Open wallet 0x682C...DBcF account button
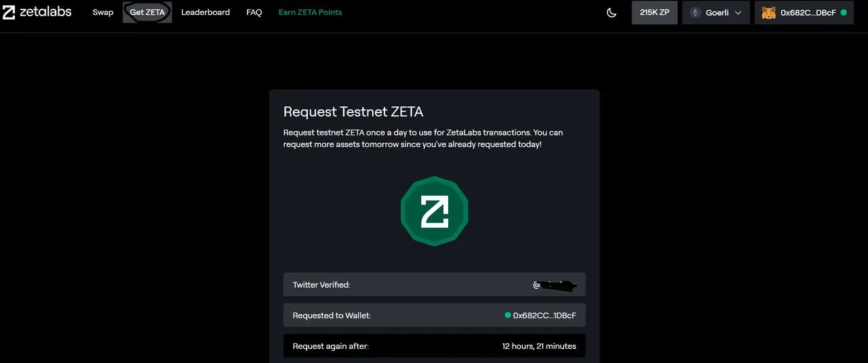 (x=804, y=12)
